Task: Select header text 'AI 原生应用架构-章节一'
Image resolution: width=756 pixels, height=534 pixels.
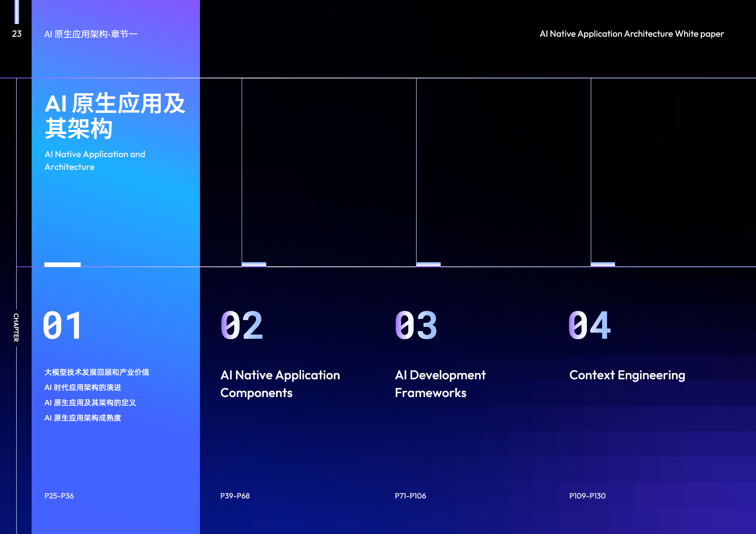Action: tap(91, 34)
